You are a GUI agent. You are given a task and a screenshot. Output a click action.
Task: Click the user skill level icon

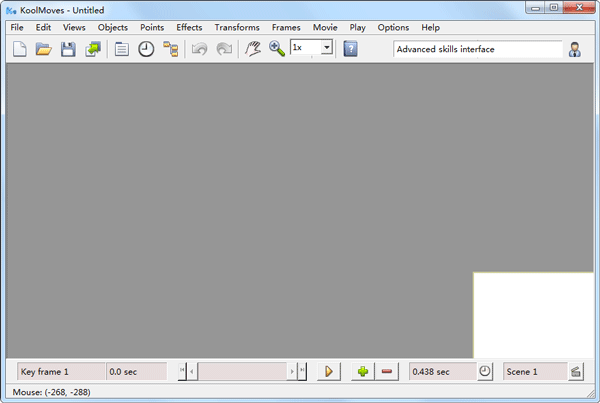(x=574, y=49)
